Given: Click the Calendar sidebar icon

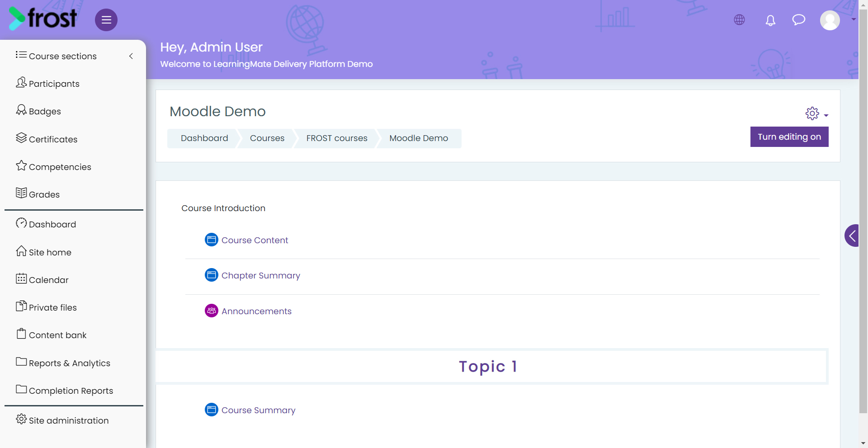Looking at the screenshot, I should (x=21, y=278).
